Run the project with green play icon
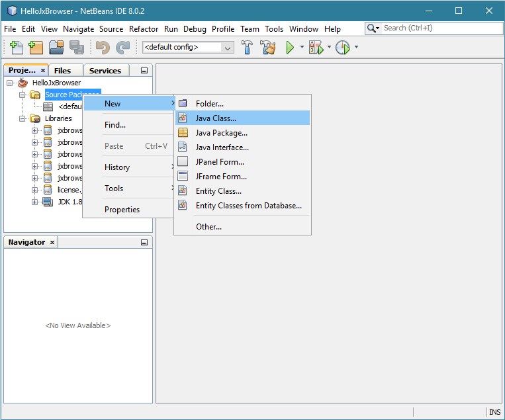 tap(290, 48)
